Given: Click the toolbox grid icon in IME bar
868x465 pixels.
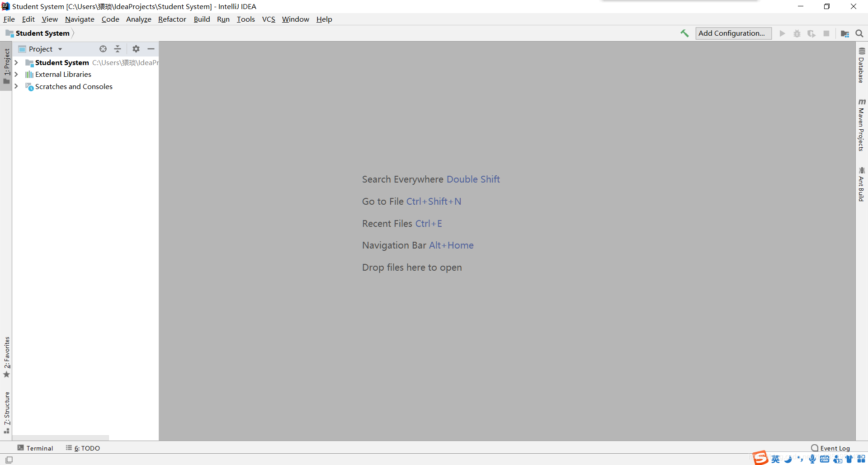Looking at the screenshot, I should [861, 459].
